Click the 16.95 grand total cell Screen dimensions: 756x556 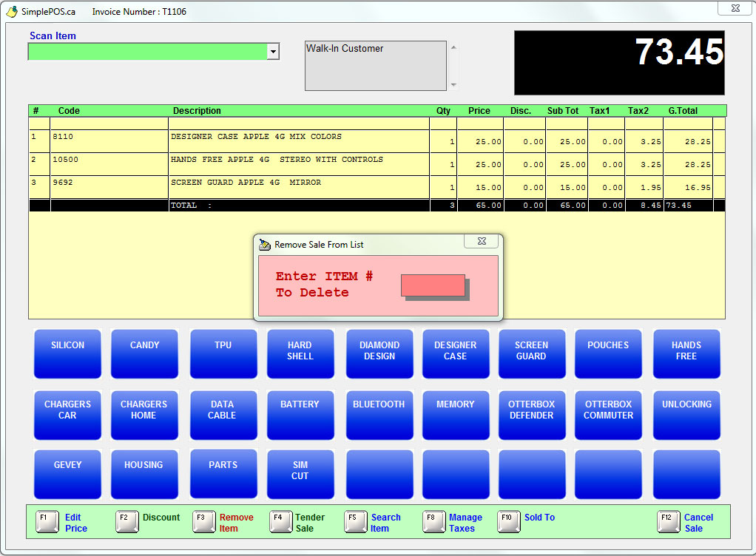click(688, 187)
